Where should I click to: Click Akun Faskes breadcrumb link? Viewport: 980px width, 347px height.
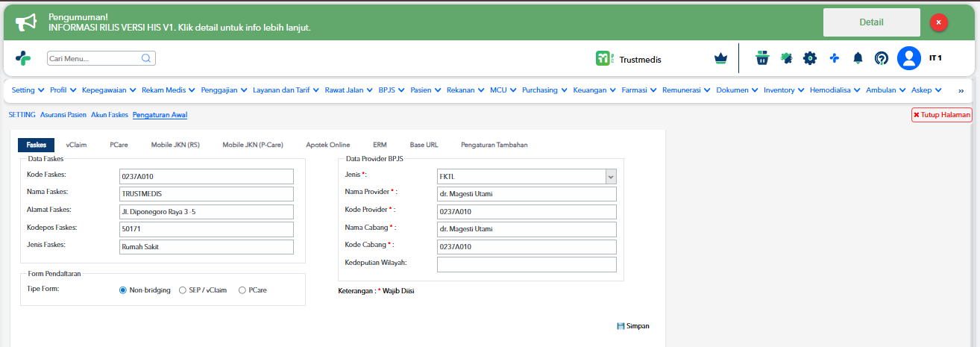pyautogui.click(x=110, y=115)
